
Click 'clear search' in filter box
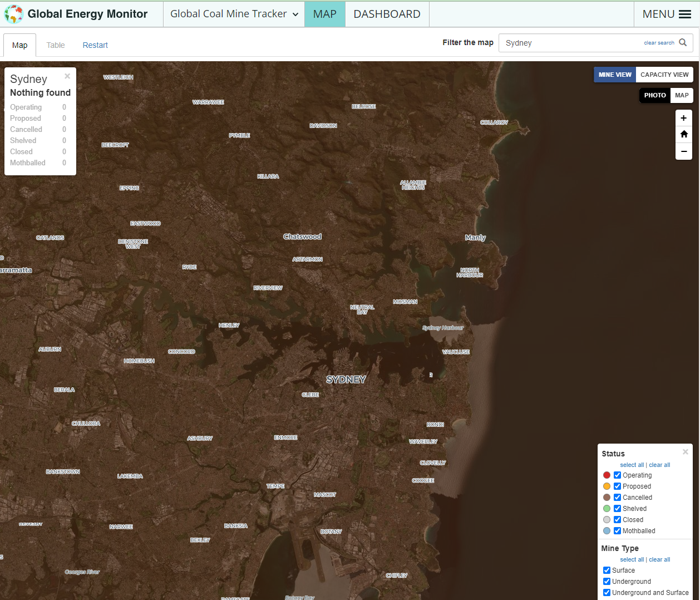658,43
